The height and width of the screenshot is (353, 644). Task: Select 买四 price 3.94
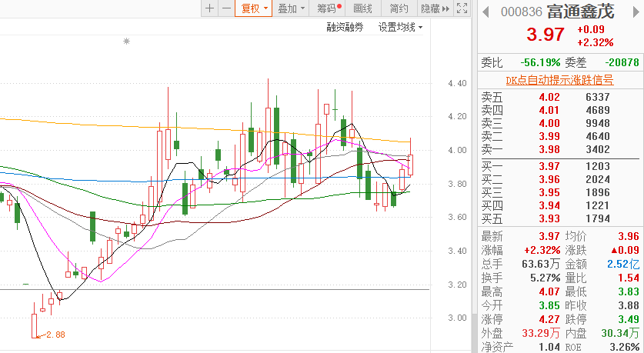tap(549, 205)
